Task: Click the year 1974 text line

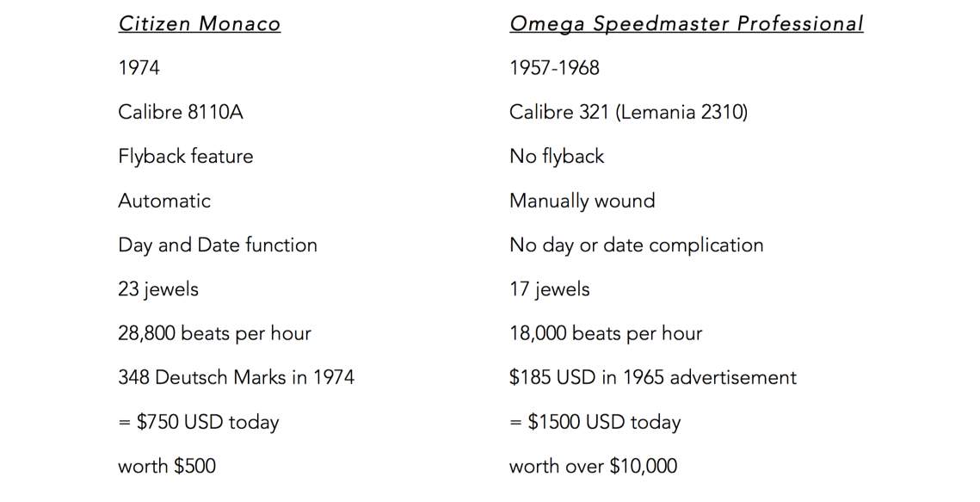Action: coord(139,68)
